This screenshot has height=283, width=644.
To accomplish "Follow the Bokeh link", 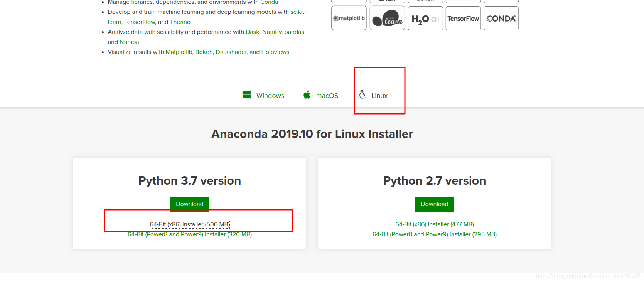I will (204, 52).
